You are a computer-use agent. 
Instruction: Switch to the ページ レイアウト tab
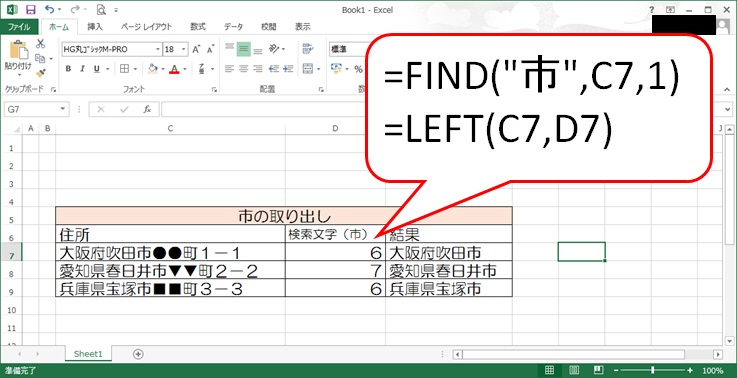click(147, 27)
